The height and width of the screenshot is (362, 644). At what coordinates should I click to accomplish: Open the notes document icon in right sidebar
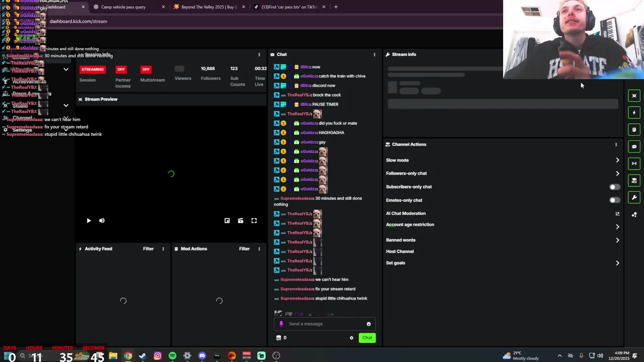(x=634, y=130)
